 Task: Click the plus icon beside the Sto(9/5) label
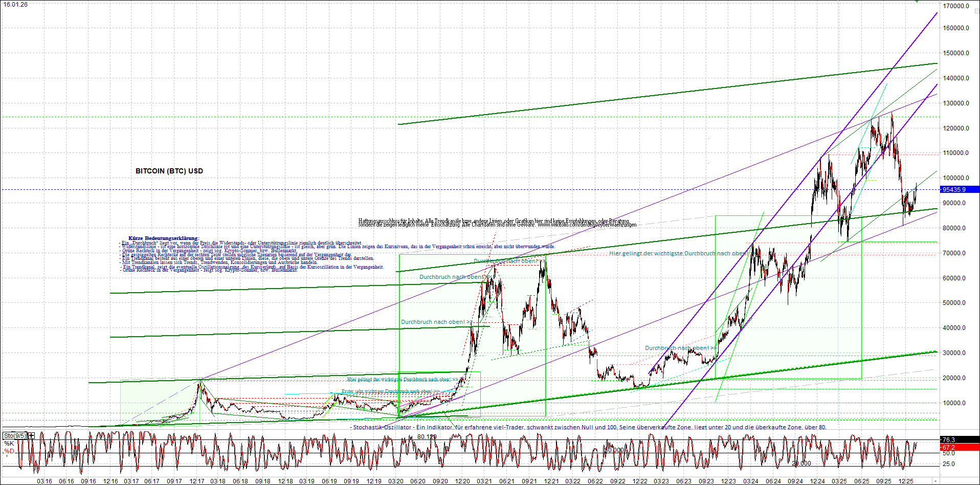[30, 435]
